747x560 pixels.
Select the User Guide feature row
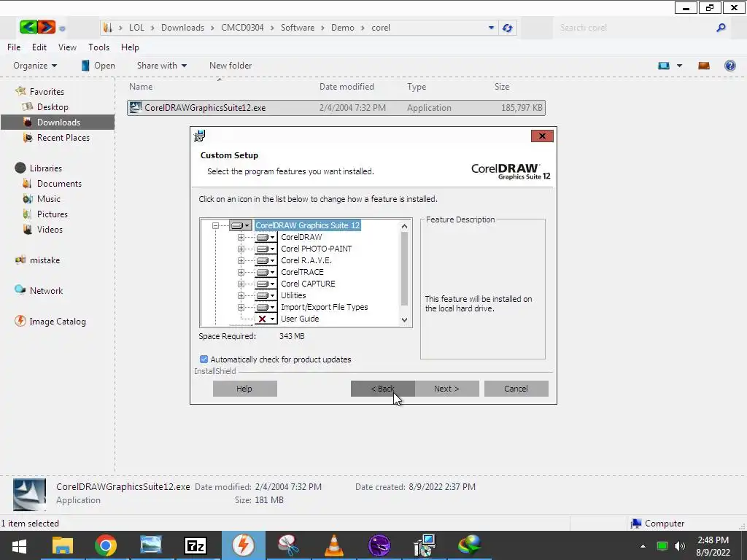(300, 319)
